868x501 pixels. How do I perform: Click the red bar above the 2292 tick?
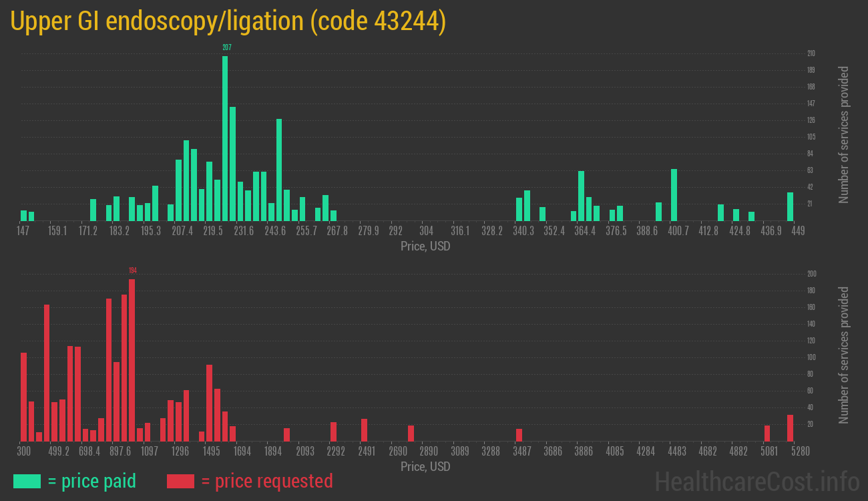pyautogui.click(x=333, y=432)
